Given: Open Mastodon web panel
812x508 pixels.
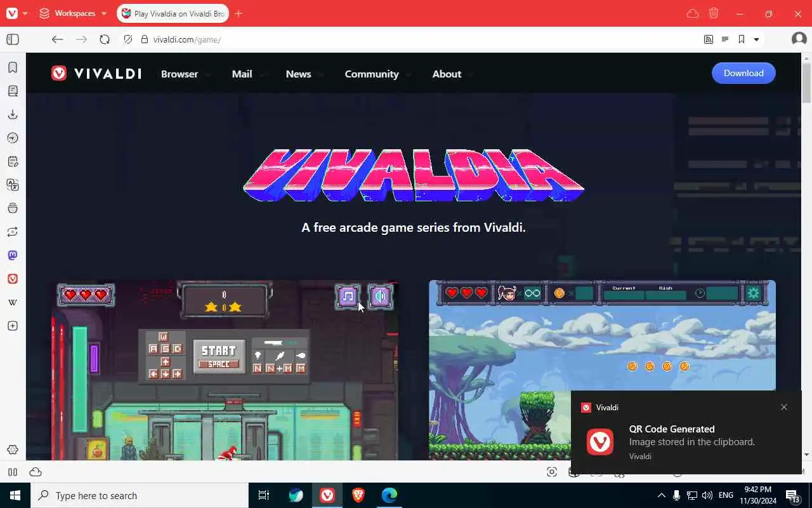Looking at the screenshot, I should (13, 255).
